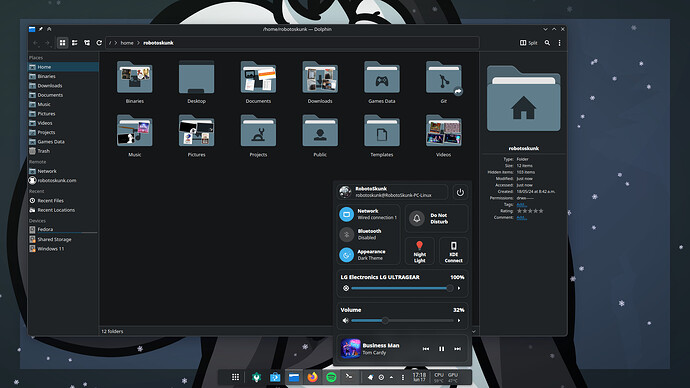The height and width of the screenshot is (388, 690).
Task: Open the Desktop folder icon
Action: 196,78
